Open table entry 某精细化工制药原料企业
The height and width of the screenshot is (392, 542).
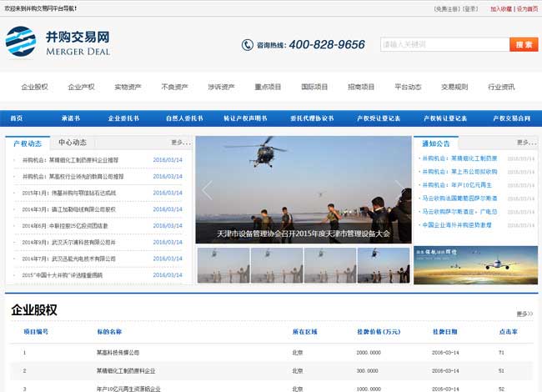click(x=126, y=371)
